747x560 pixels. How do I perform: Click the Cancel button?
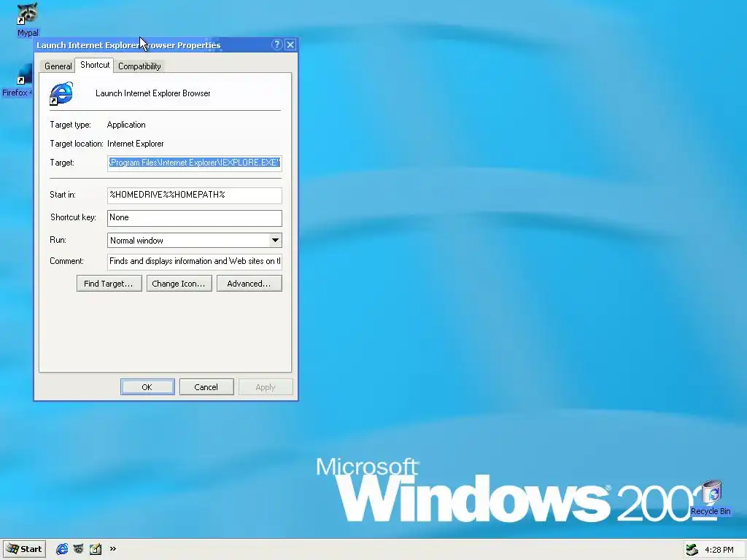pos(206,387)
